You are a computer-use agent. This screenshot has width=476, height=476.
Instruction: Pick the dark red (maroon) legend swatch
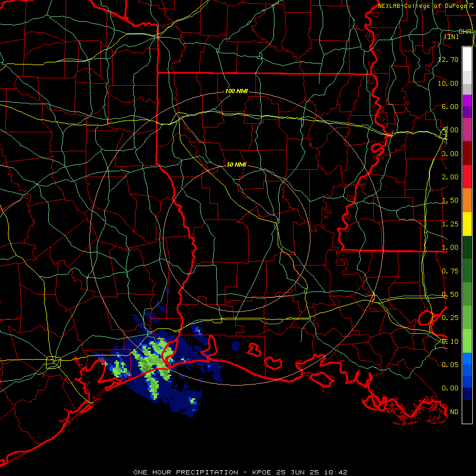(x=467, y=153)
